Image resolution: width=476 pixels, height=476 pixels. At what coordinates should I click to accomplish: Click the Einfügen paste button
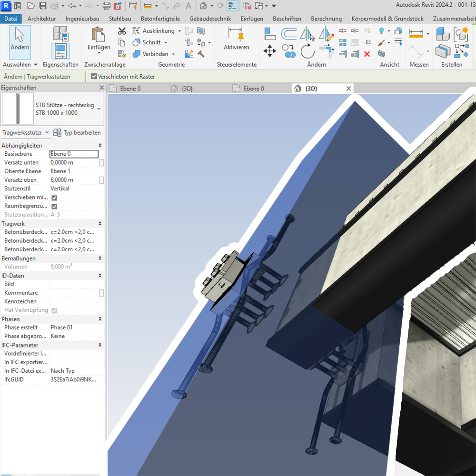pos(99,38)
